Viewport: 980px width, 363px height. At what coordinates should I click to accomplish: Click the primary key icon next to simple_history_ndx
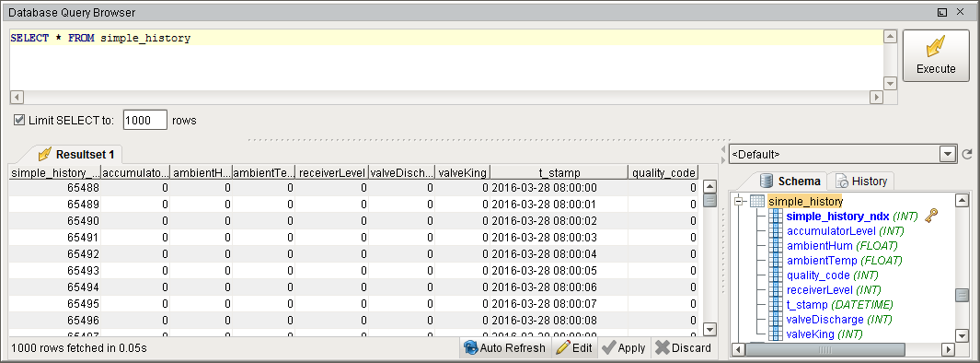(930, 216)
